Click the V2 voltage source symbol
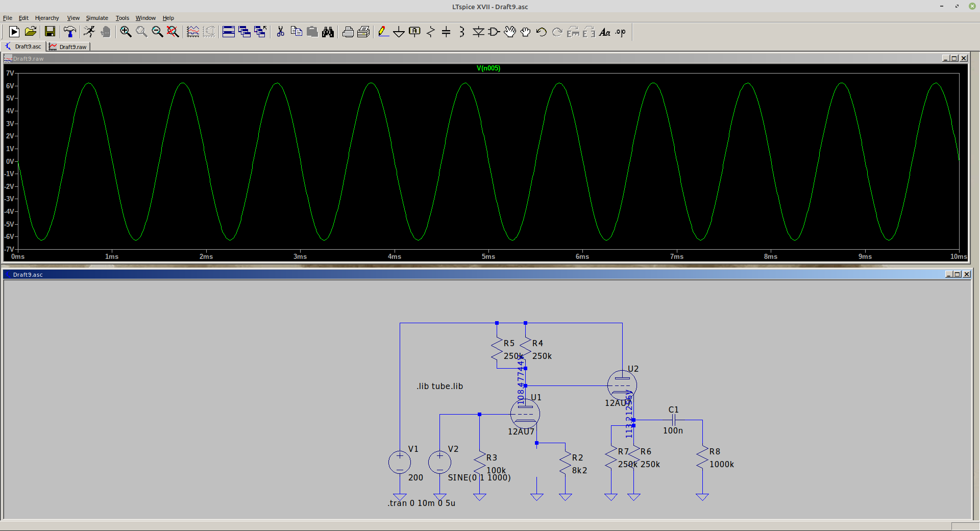The width and height of the screenshot is (980, 531). tap(439, 463)
